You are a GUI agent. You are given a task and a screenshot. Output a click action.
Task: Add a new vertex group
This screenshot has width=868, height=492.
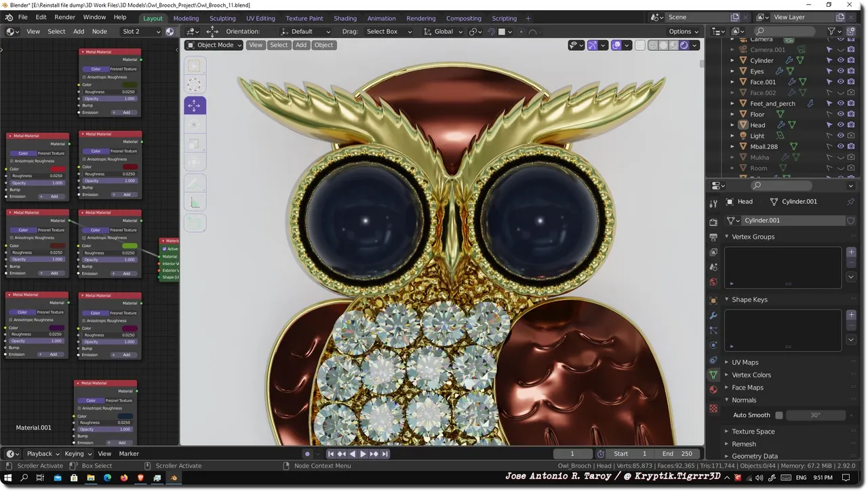[852, 252]
